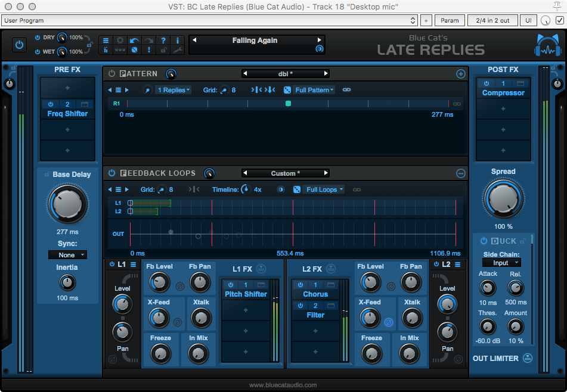Open the Falling Again preset name menu
Viewport: 567px width, 392px height.
click(x=255, y=41)
